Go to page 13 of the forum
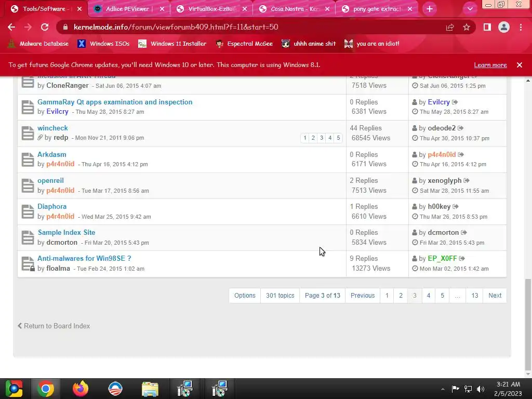 tap(475, 296)
